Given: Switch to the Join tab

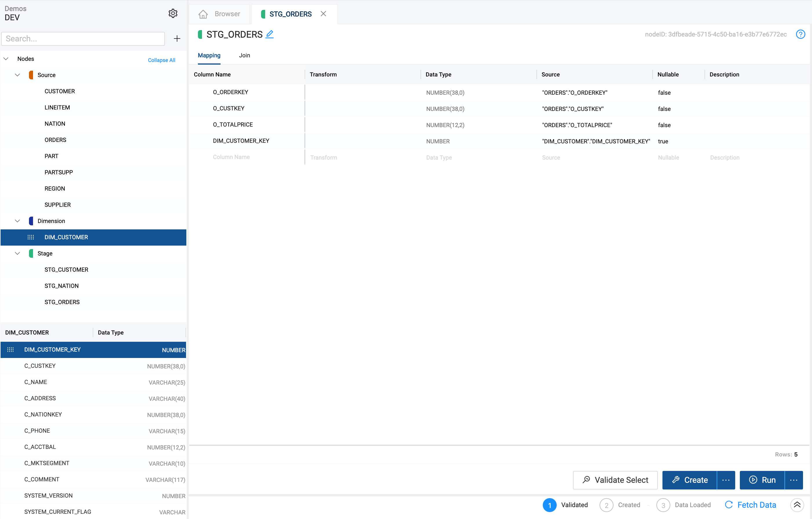Looking at the screenshot, I should point(245,55).
